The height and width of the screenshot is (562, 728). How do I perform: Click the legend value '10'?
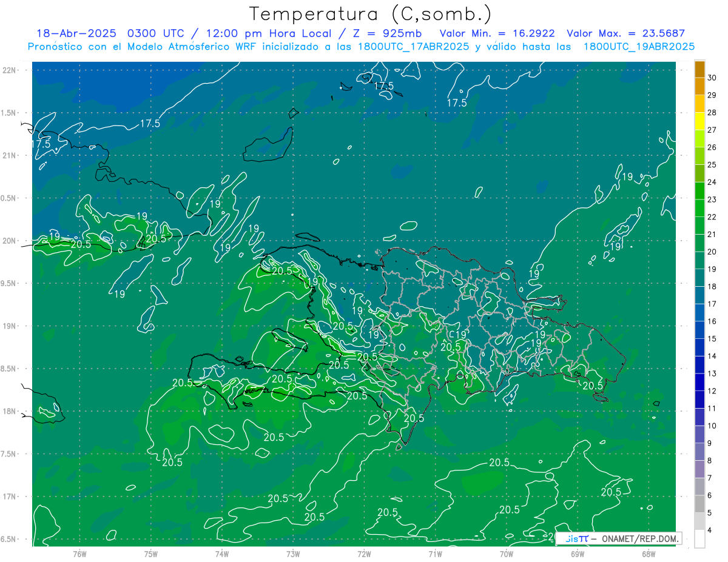click(x=712, y=426)
